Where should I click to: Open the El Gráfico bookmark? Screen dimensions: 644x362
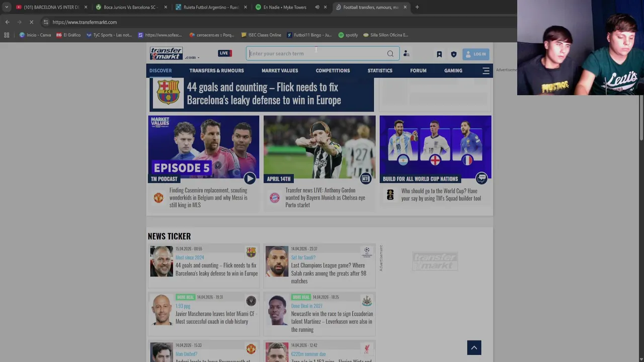[x=68, y=35]
